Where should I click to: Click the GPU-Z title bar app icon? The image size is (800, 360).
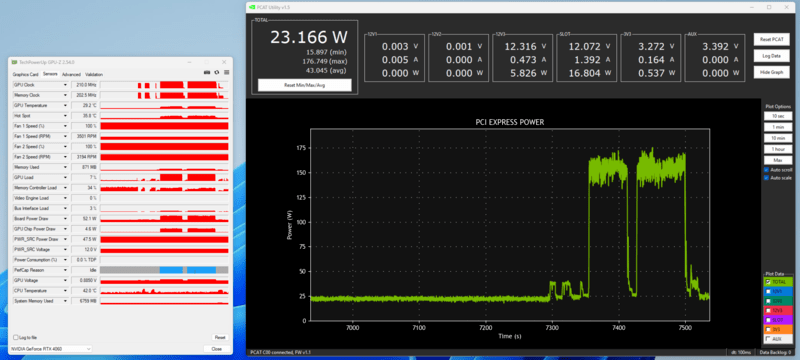[14, 62]
